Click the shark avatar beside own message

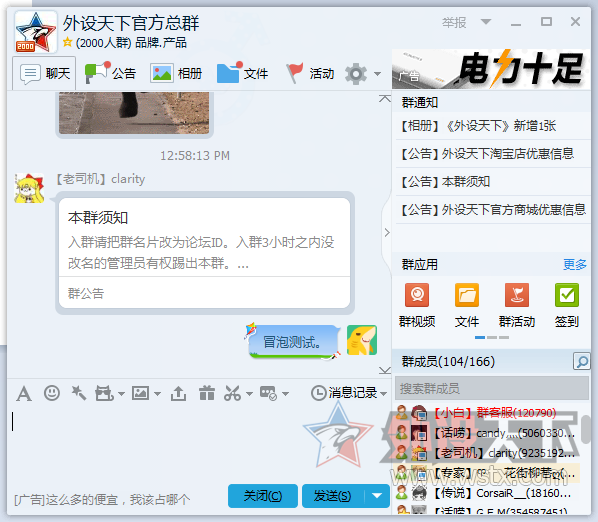[362, 340]
